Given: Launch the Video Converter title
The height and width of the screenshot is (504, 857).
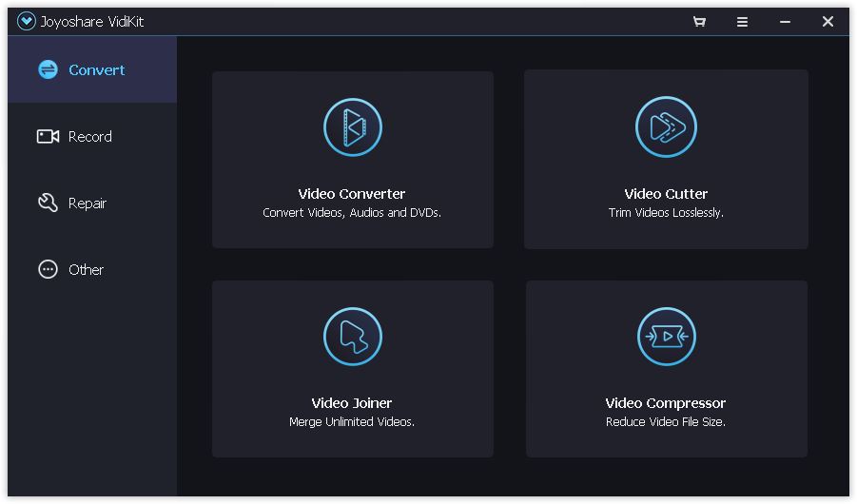Looking at the screenshot, I should tap(351, 194).
